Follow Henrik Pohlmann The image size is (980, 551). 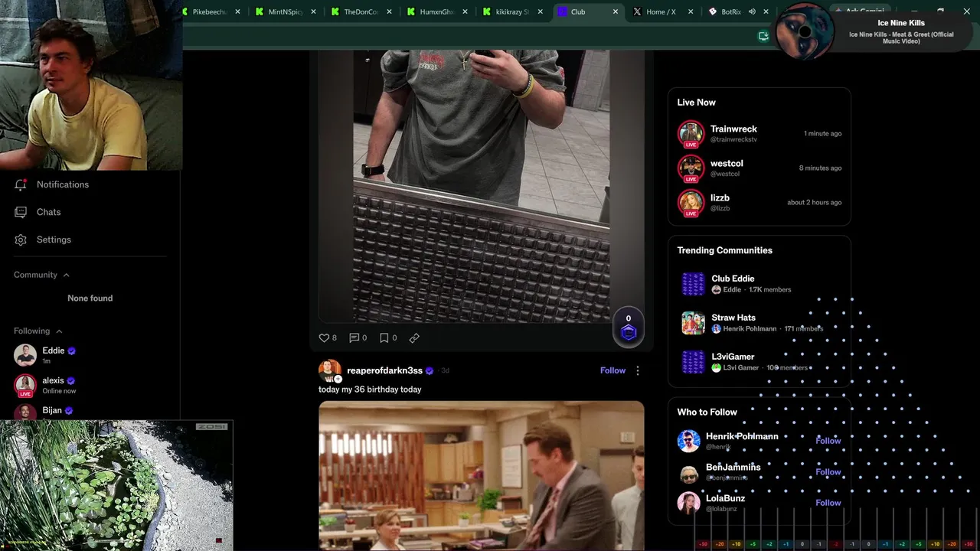click(x=828, y=441)
